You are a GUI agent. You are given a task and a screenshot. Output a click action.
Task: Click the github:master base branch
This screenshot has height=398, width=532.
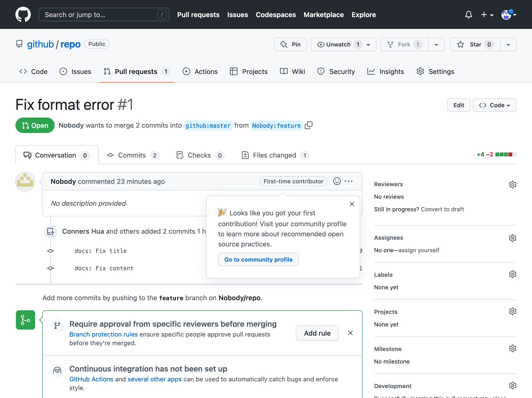click(208, 126)
